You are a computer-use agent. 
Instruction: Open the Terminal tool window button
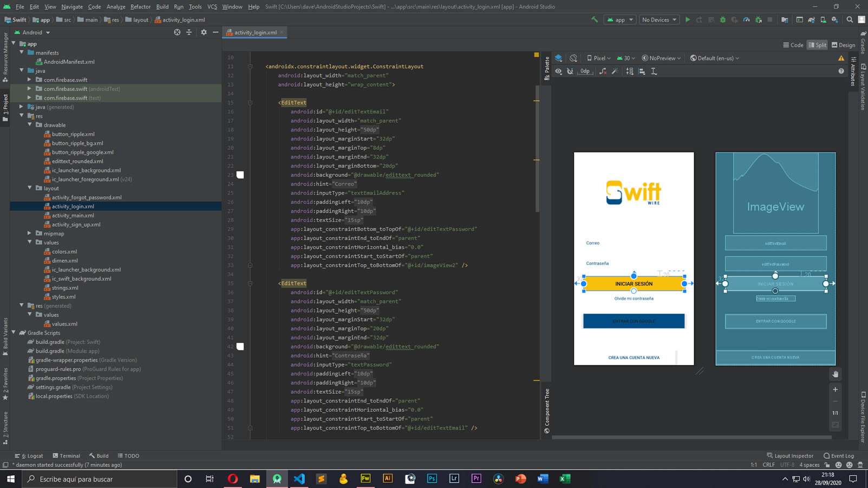click(67, 456)
